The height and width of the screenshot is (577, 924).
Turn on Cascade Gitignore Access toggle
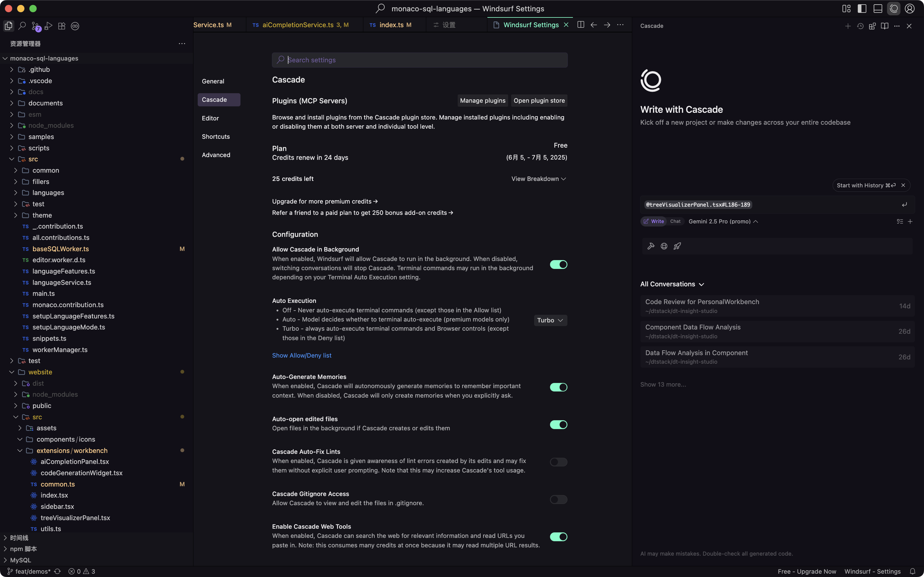point(558,500)
